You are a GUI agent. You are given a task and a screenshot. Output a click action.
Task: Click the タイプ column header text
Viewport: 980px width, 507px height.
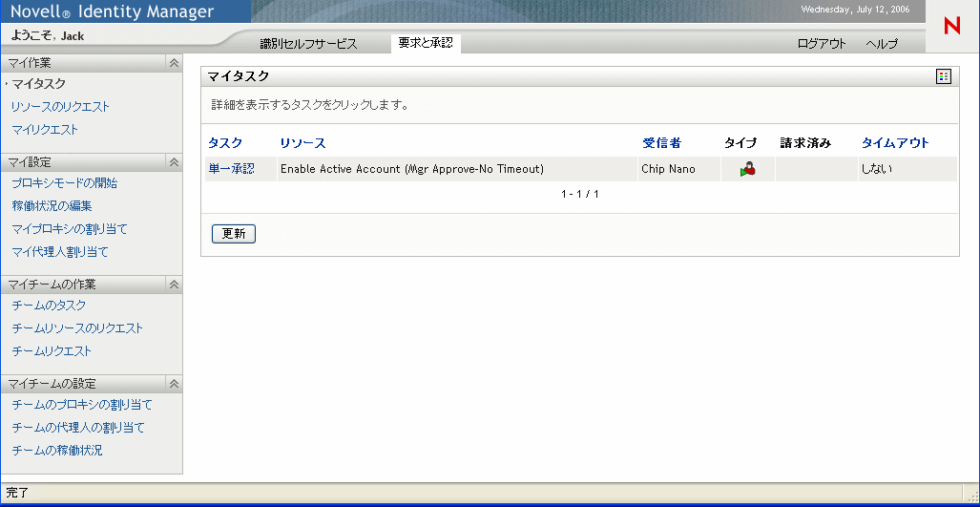point(740,142)
